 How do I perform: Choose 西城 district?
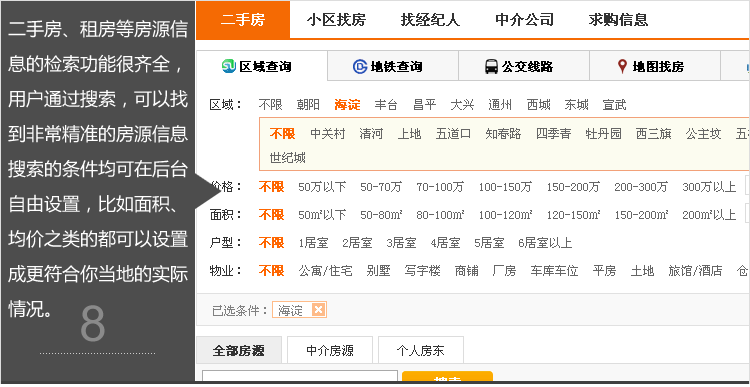(x=539, y=105)
